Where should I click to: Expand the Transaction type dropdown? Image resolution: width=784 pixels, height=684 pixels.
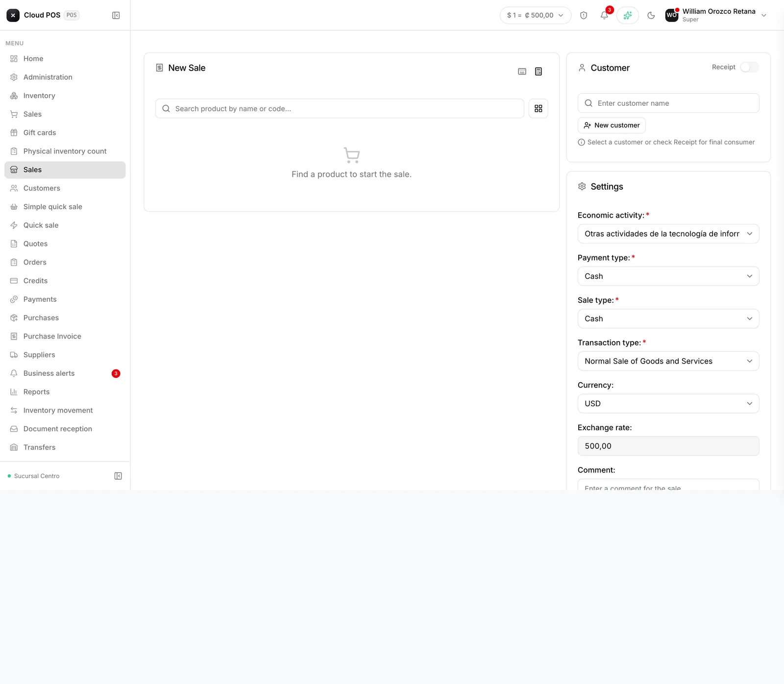(668, 361)
